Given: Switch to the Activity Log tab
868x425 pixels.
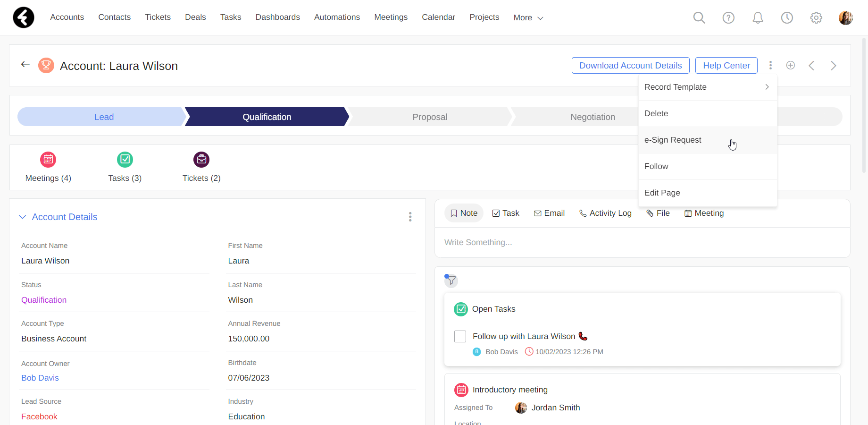Looking at the screenshot, I should pos(605,213).
